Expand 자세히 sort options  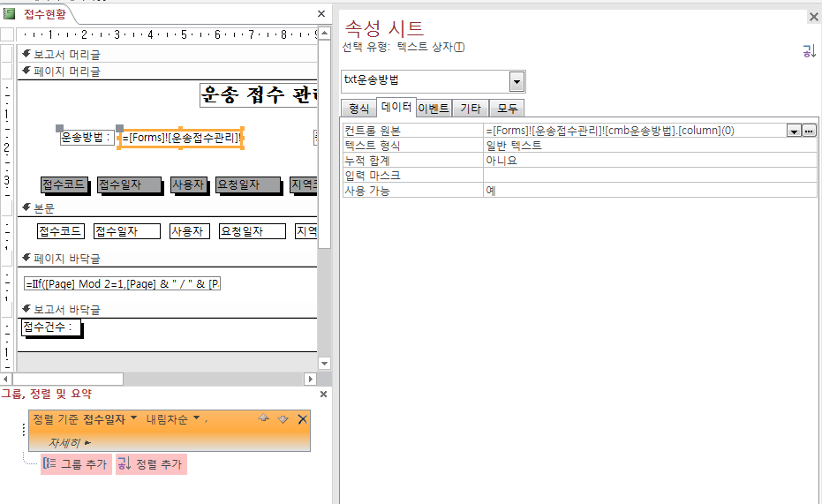(71, 442)
